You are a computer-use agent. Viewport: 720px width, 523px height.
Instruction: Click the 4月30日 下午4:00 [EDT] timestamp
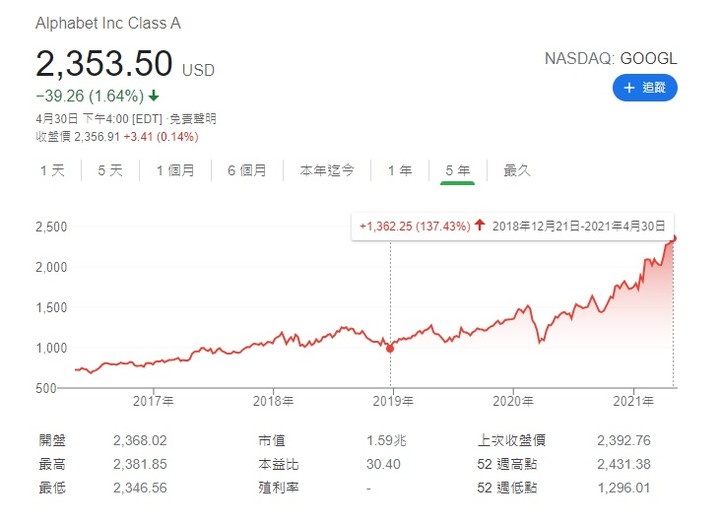coord(99,119)
